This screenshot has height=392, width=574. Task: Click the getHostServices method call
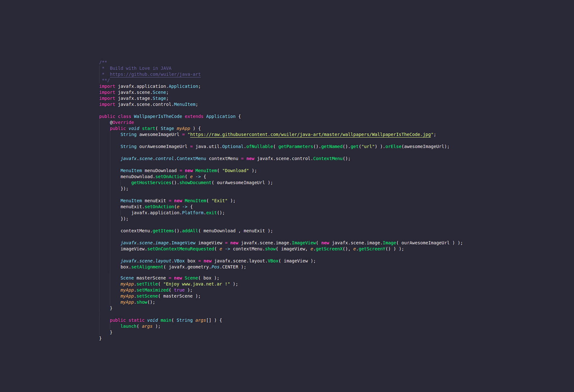tap(151, 183)
